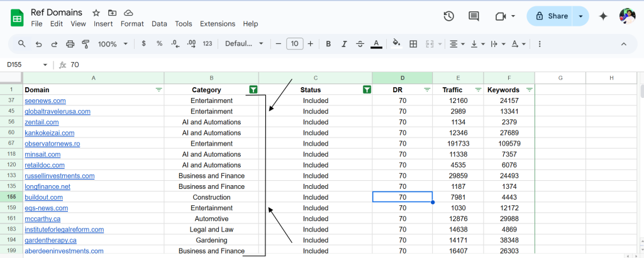
Task: Collapse the toolbar chevron
Action: [x=623, y=44]
